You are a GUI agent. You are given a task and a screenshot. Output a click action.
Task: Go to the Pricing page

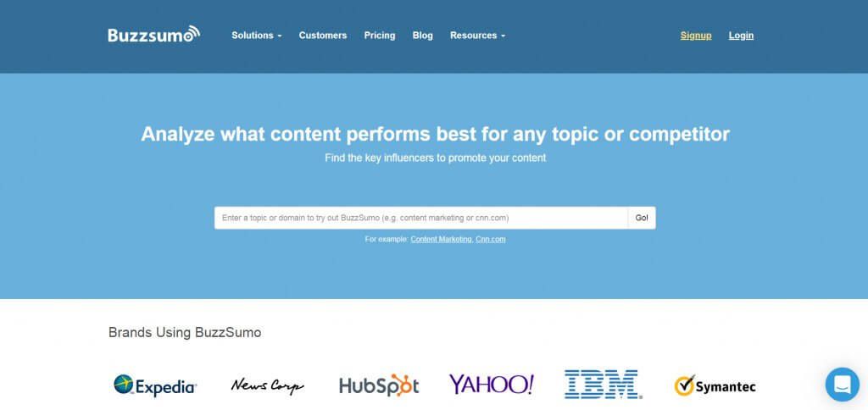tap(380, 36)
